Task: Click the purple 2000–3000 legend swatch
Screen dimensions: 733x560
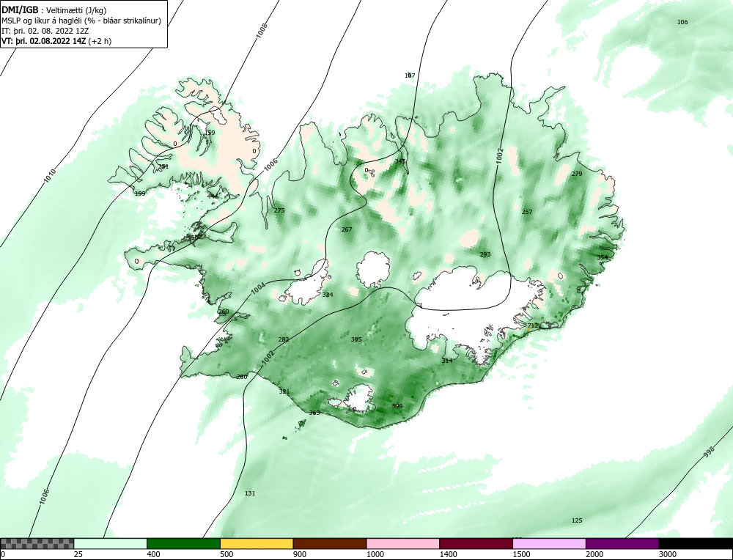Action: 622,544
